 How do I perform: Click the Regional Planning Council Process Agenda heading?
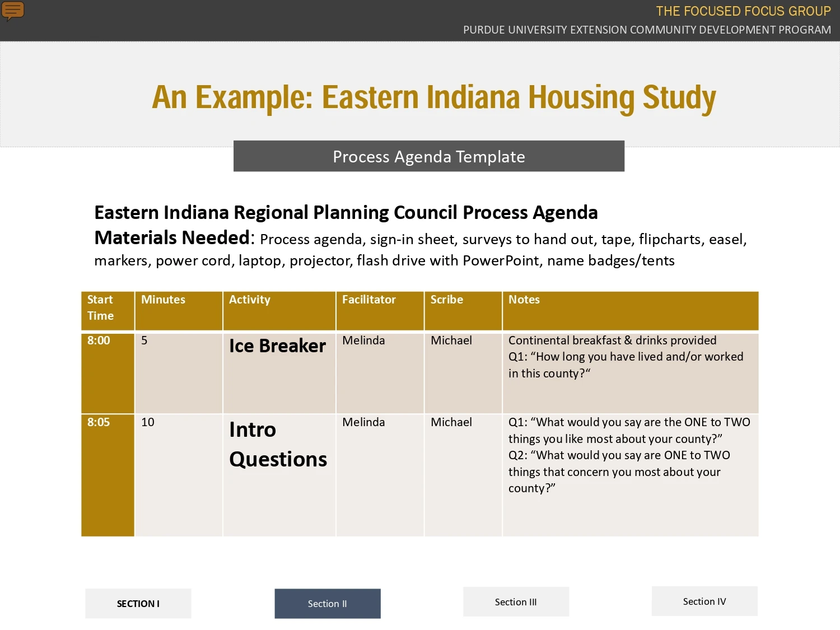[346, 213]
